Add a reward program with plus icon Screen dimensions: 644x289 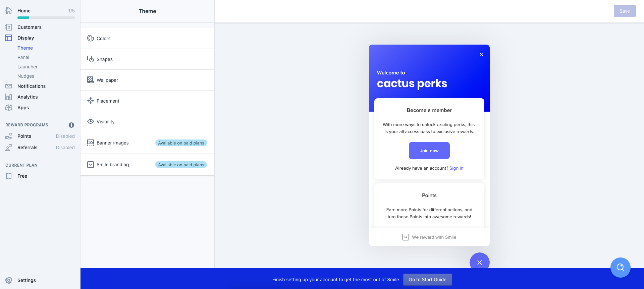(x=71, y=125)
